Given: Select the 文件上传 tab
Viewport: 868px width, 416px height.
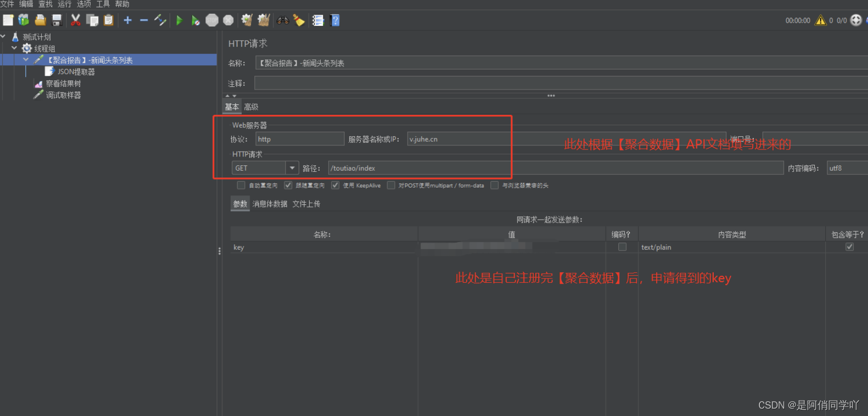Looking at the screenshot, I should (x=306, y=204).
